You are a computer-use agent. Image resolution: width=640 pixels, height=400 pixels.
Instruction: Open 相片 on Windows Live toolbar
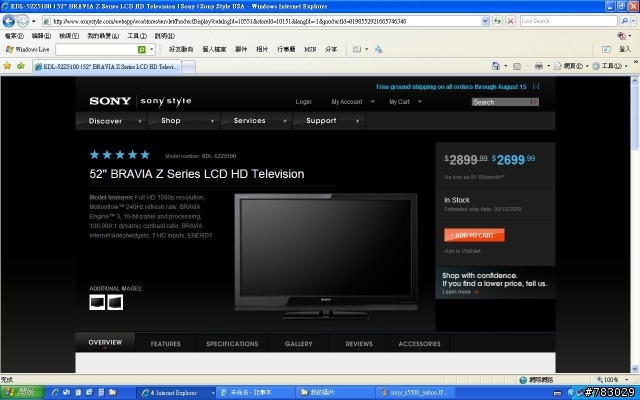(x=262, y=49)
